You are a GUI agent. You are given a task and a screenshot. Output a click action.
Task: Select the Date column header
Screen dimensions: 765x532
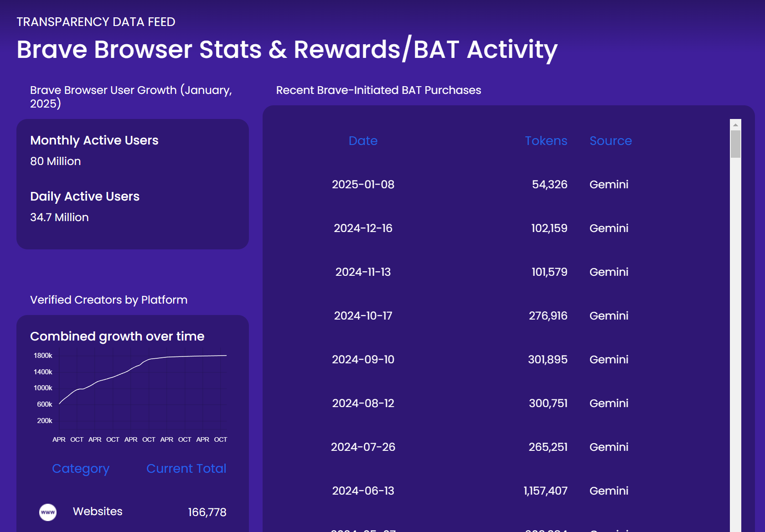362,141
